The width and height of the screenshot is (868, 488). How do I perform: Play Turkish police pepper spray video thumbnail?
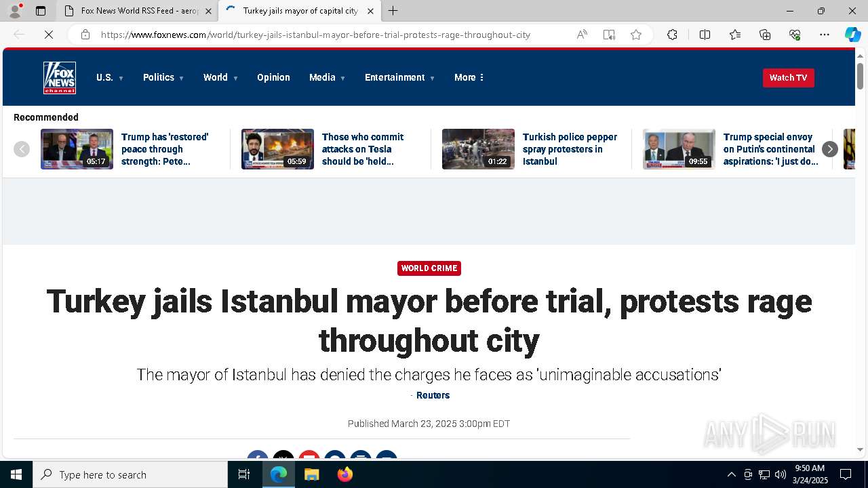pyautogui.click(x=478, y=149)
